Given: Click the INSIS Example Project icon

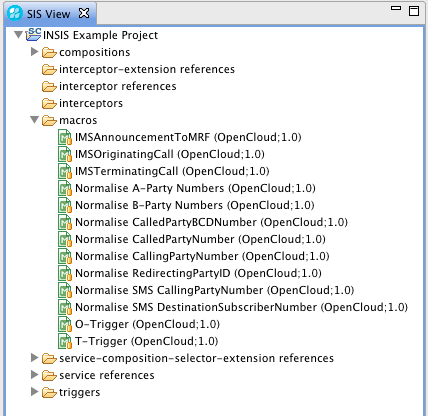Looking at the screenshot, I should pyautogui.click(x=33, y=35).
